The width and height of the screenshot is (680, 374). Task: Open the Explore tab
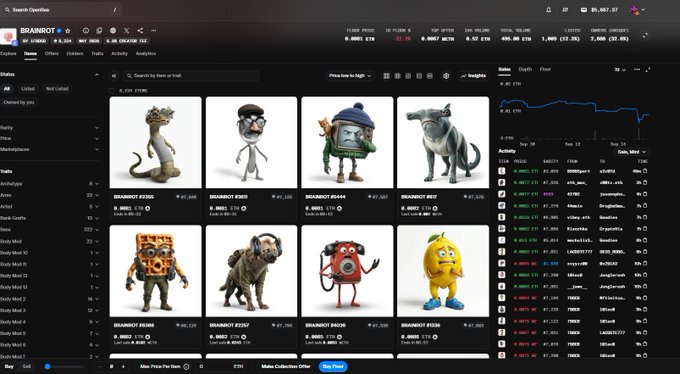click(8, 54)
